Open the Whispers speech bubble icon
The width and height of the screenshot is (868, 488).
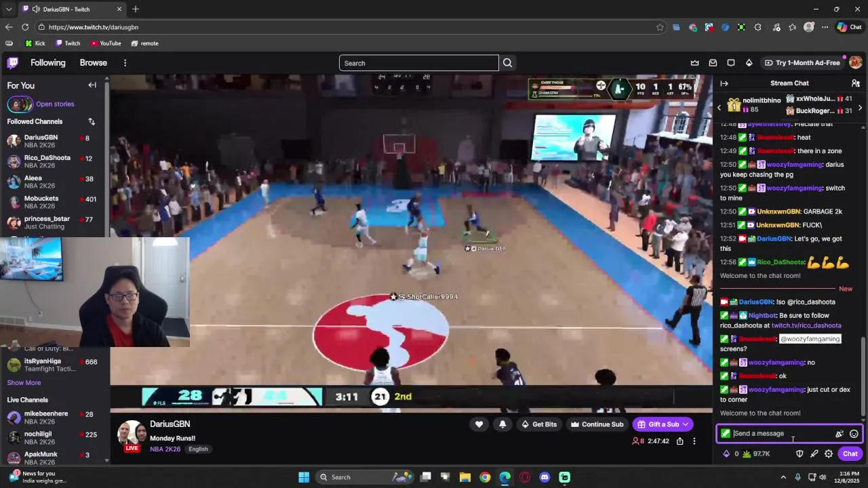(x=731, y=63)
